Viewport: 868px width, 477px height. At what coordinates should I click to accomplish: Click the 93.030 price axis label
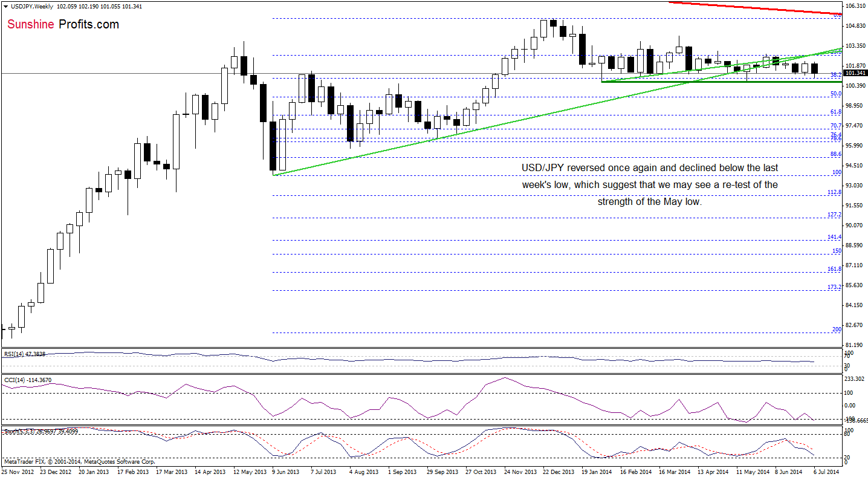(855, 186)
